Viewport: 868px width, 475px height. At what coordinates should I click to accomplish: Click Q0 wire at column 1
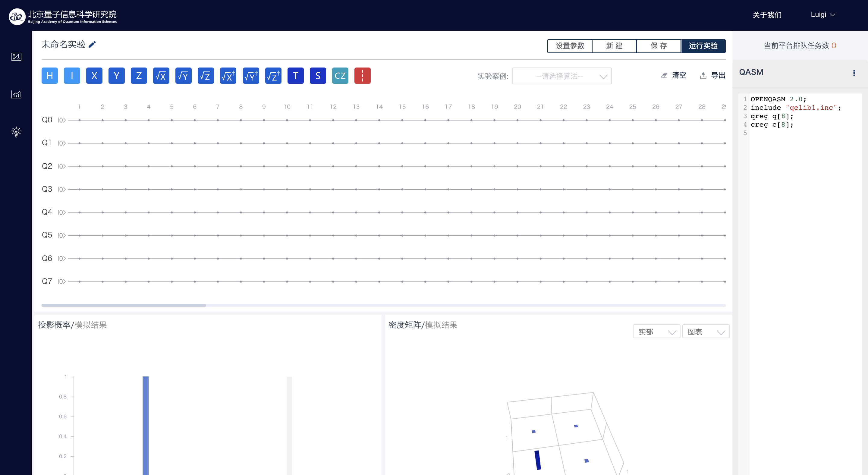(x=80, y=120)
